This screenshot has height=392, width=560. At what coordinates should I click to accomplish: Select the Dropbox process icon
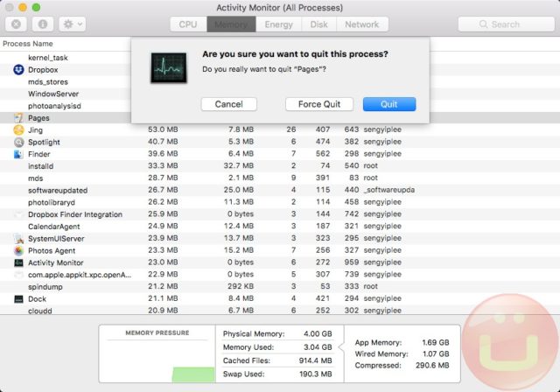18,70
